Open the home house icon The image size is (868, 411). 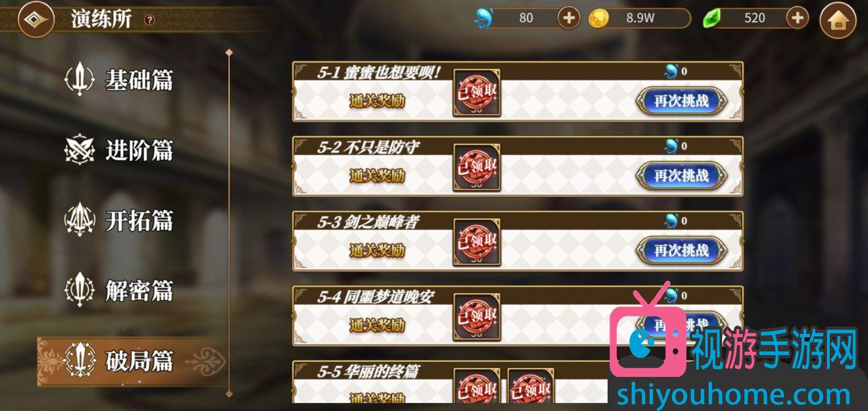(x=838, y=20)
